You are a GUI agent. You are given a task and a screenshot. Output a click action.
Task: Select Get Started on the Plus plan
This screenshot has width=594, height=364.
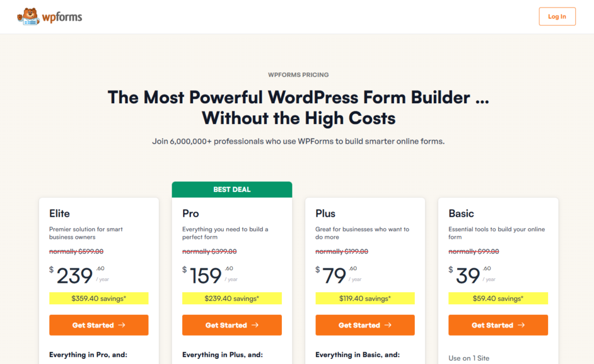click(x=365, y=325)
